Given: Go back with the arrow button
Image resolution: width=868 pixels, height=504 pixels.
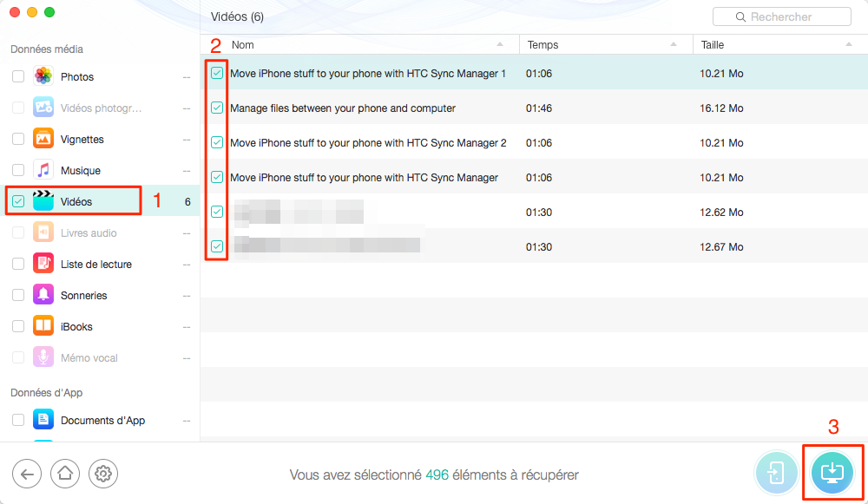Looking at the screenshot, I should pyautogui.click(x=27, y=474).
